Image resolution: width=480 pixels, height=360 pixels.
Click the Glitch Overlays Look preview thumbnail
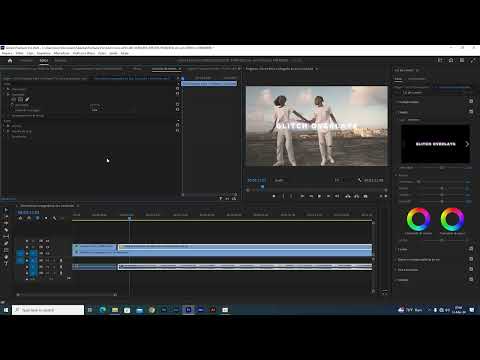pos(435,144)
